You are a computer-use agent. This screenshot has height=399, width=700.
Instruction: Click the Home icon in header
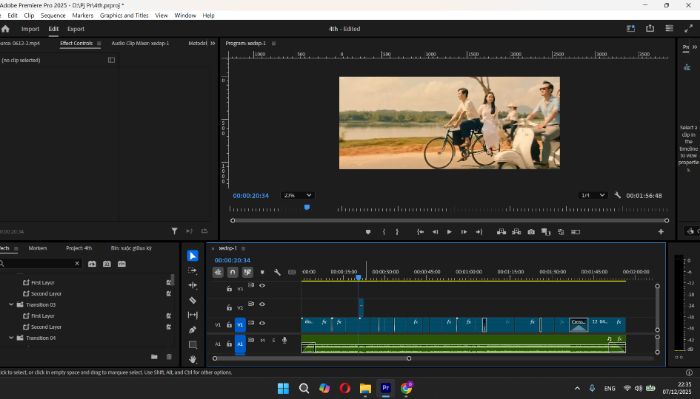coord(5,29)
